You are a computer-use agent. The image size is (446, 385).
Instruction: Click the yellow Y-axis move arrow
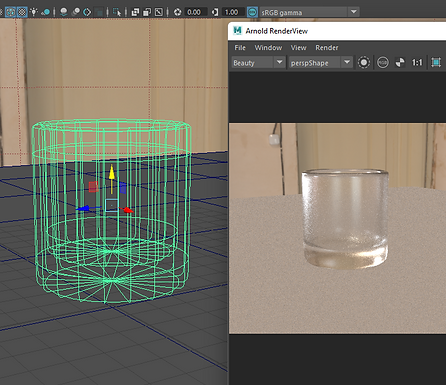point(112,173)
